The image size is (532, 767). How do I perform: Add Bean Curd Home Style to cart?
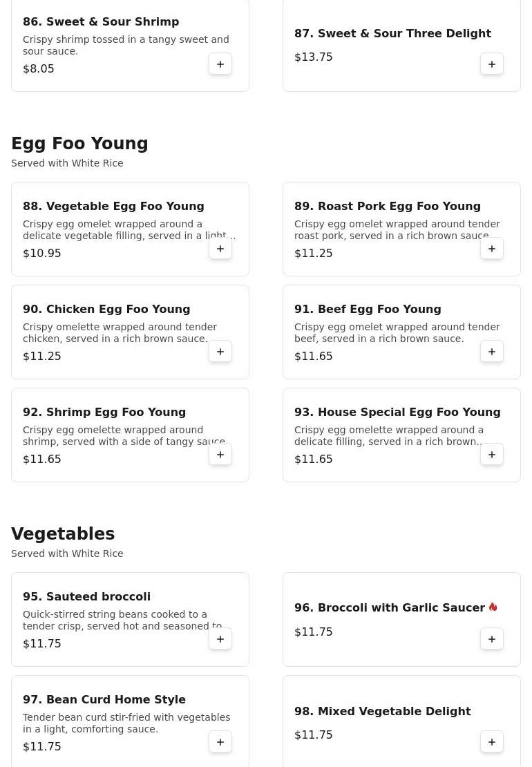[220, 742]
